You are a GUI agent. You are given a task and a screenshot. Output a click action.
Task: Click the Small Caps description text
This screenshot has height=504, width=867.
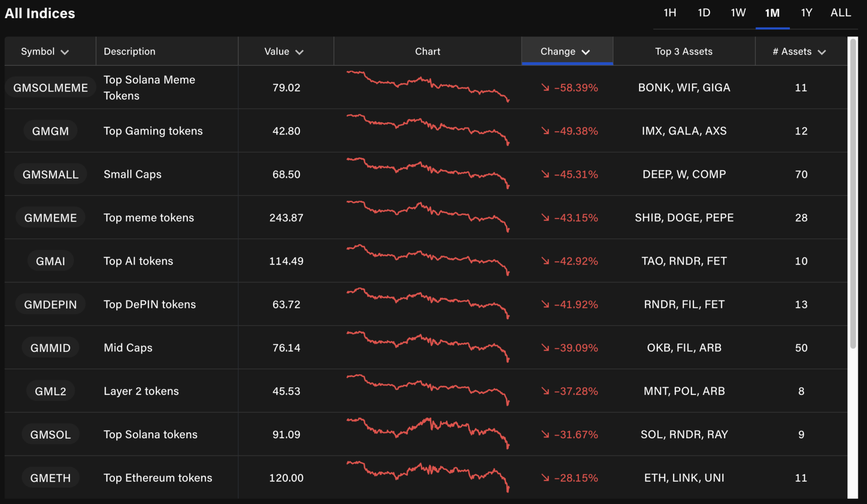[x=133, y=175]
